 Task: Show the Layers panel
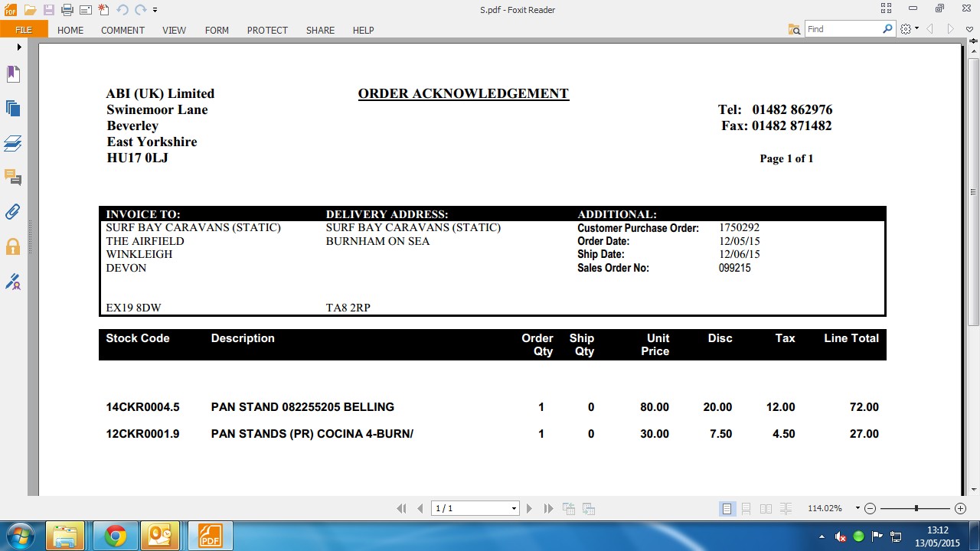13,143
